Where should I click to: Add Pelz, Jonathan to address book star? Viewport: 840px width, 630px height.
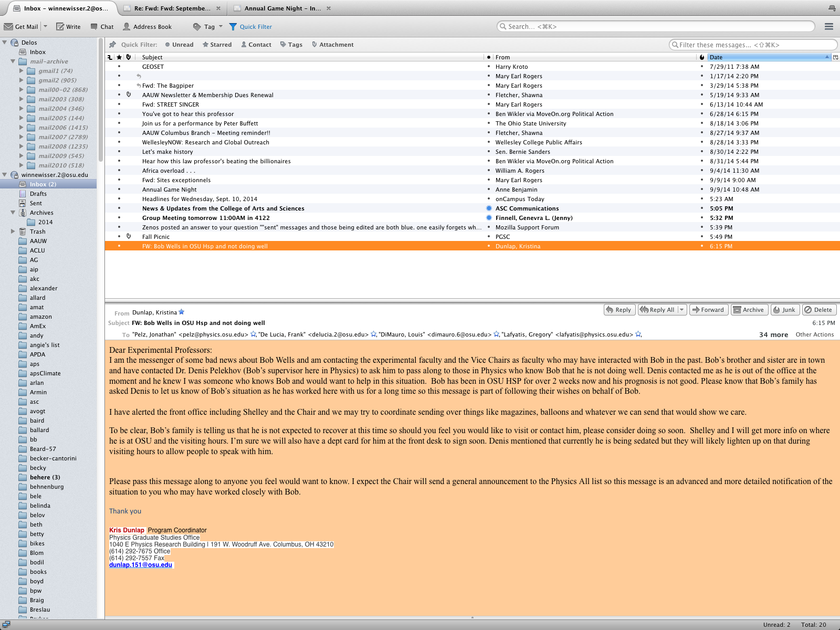pyautogui.click(x=253, y=334)
